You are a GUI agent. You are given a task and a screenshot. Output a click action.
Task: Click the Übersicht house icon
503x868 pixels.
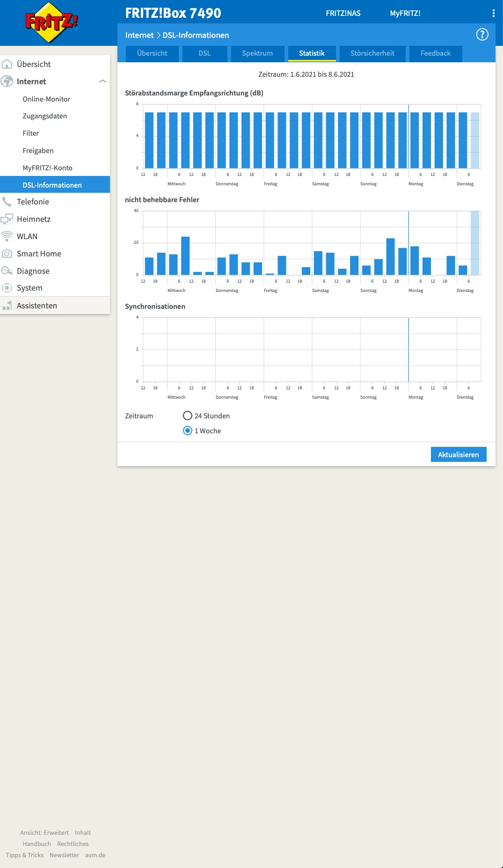(7, 64)
